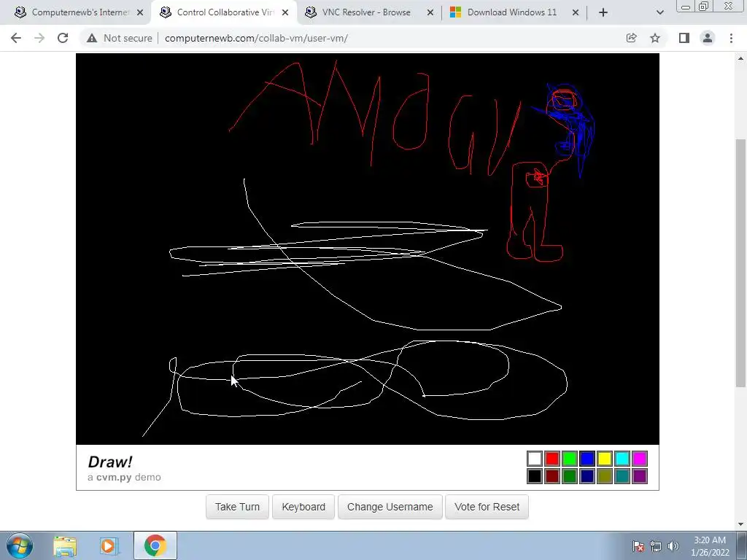
Task: Close the Computernewb's Internet tab
Action: 140,12
